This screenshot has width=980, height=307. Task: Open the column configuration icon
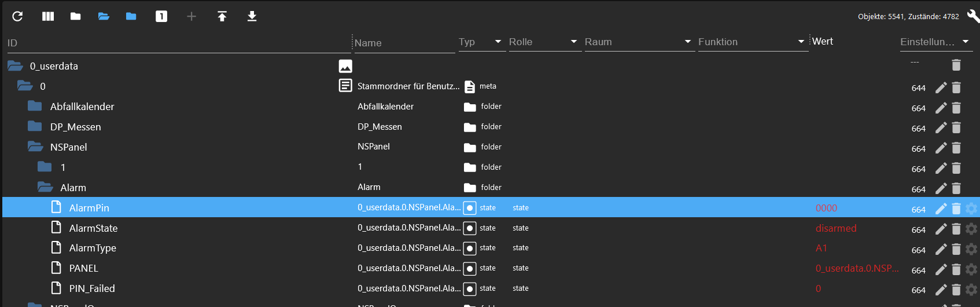[48, 16]
